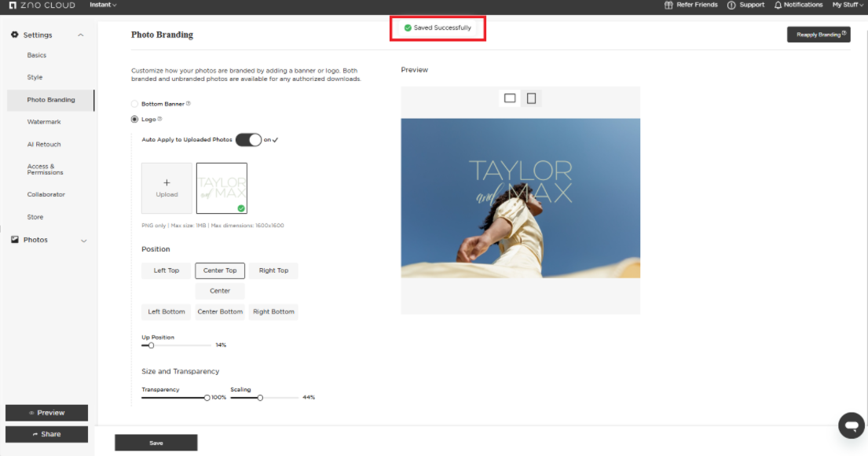Click the Refer Friends gift icon
The image size is (868, 456).
click(x=669, y=5)
